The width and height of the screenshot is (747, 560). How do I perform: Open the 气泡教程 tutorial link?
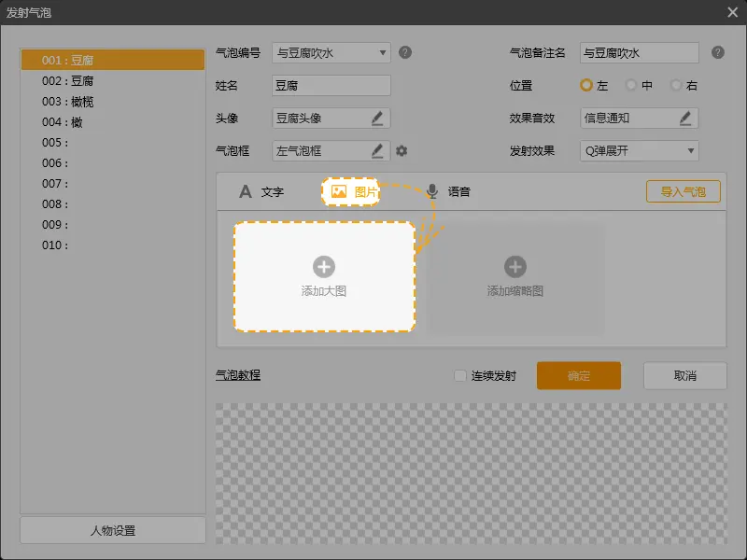click(238, 375)
